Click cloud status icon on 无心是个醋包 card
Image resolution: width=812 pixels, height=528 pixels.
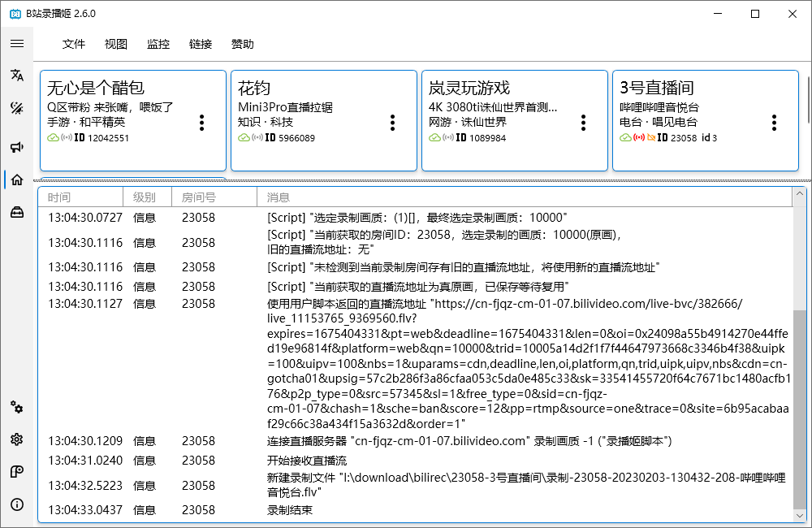tap(53, 138)
